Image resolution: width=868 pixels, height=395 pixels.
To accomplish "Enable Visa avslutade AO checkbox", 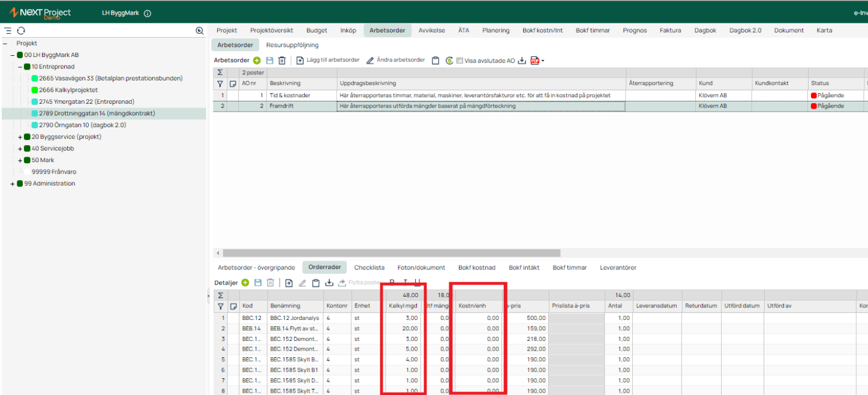I will [x=459, y=61].
